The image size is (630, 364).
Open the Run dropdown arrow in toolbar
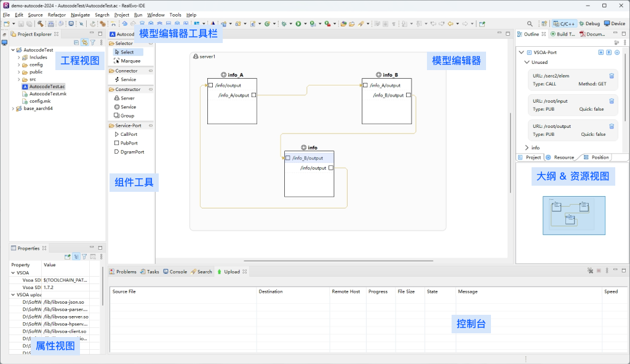pos(305,24)
